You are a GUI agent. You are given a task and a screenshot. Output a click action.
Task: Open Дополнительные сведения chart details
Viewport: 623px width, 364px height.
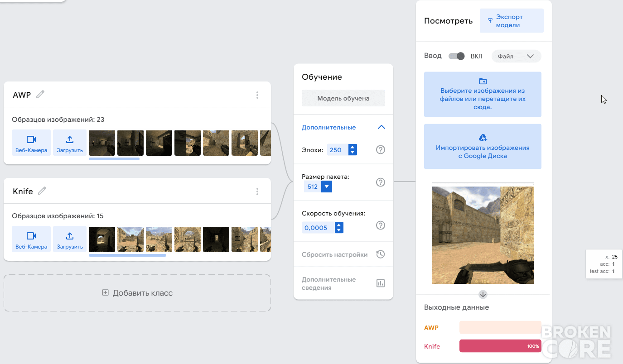tap(343, 283)
